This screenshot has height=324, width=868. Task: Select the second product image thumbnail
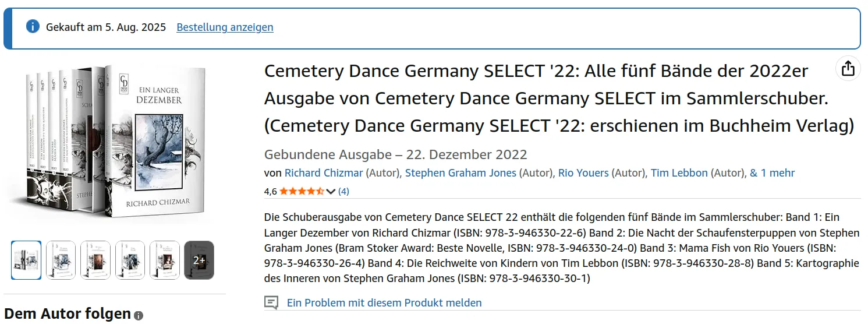tap(61, 260)
